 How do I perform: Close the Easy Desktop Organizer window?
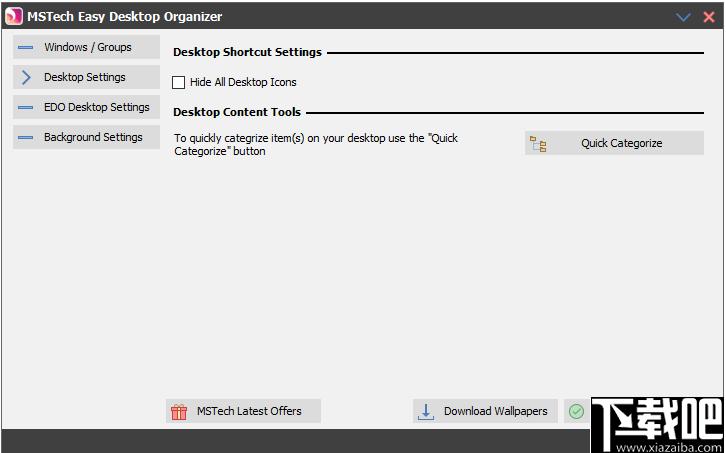coord(709,17)
